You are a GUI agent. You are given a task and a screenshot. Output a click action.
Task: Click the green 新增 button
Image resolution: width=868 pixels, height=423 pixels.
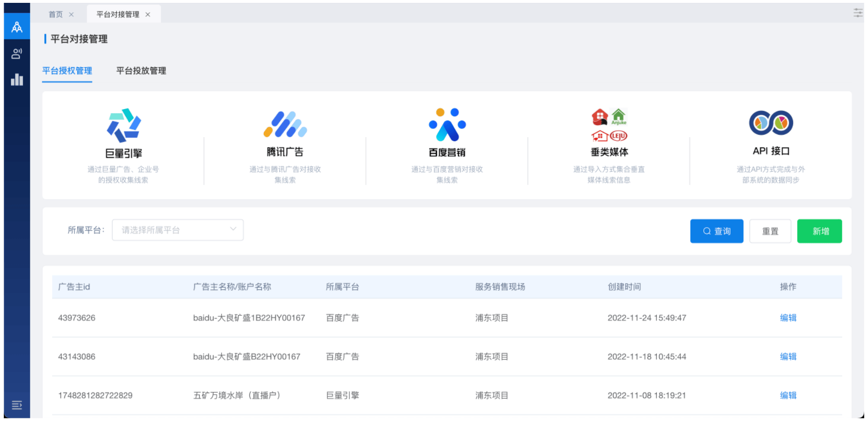point(819,231)
